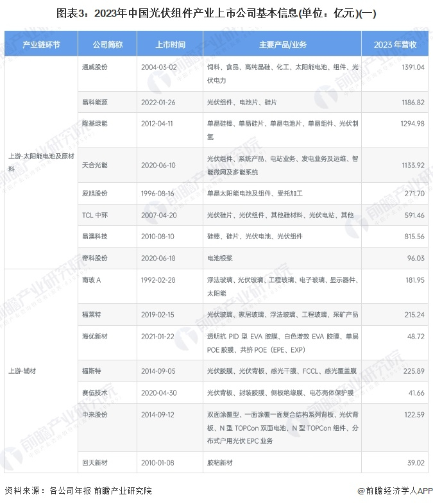The height and width of the screenshot is (504, 433).
Task: Click product text 单晶太阳能电池及组件、受托加工
Action: point(255,194)
